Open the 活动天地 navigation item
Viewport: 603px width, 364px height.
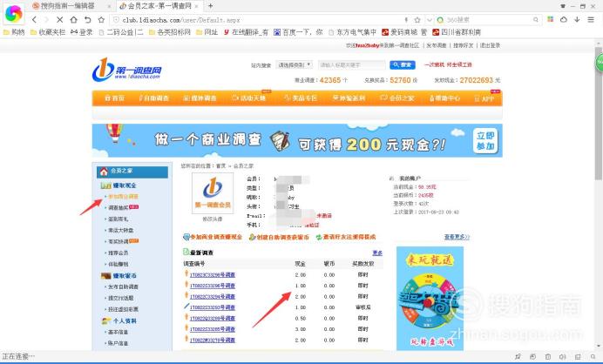click(x=249, y=98)
